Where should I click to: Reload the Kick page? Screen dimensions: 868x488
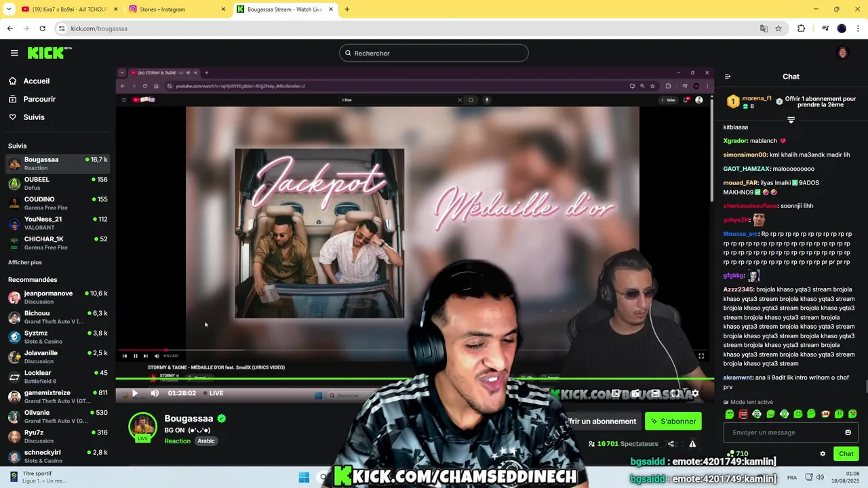pyautogui.click(x=42, y=28)
